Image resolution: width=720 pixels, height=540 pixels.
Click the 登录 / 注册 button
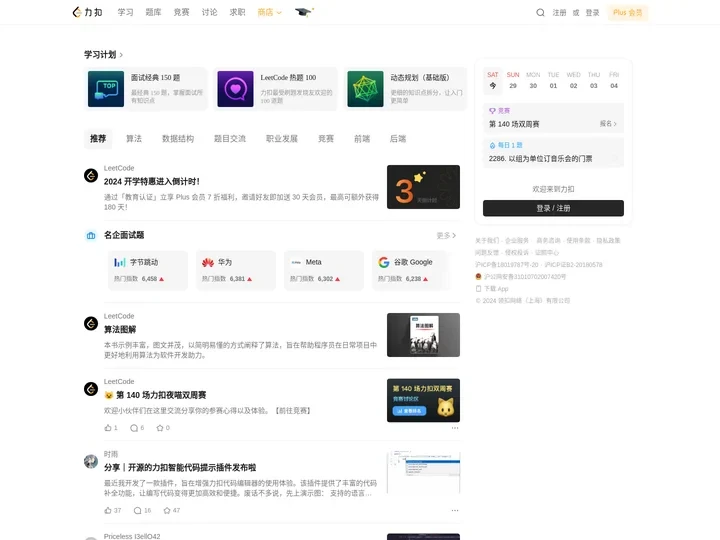click(553, 208)
